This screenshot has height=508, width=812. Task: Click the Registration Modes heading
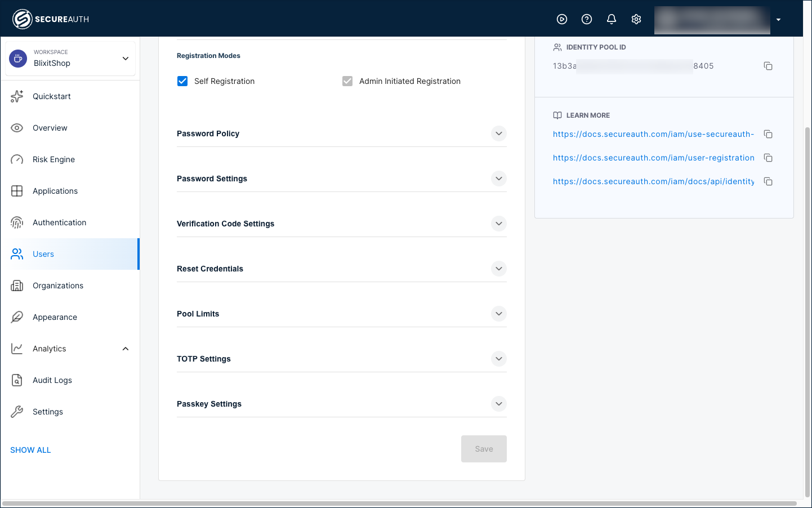tap(208, 56)
